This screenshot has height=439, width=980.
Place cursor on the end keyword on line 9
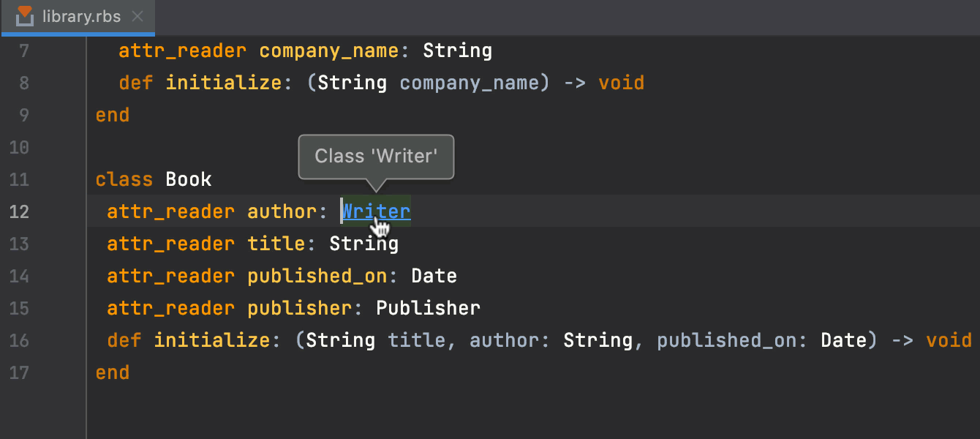click(113, 115)
